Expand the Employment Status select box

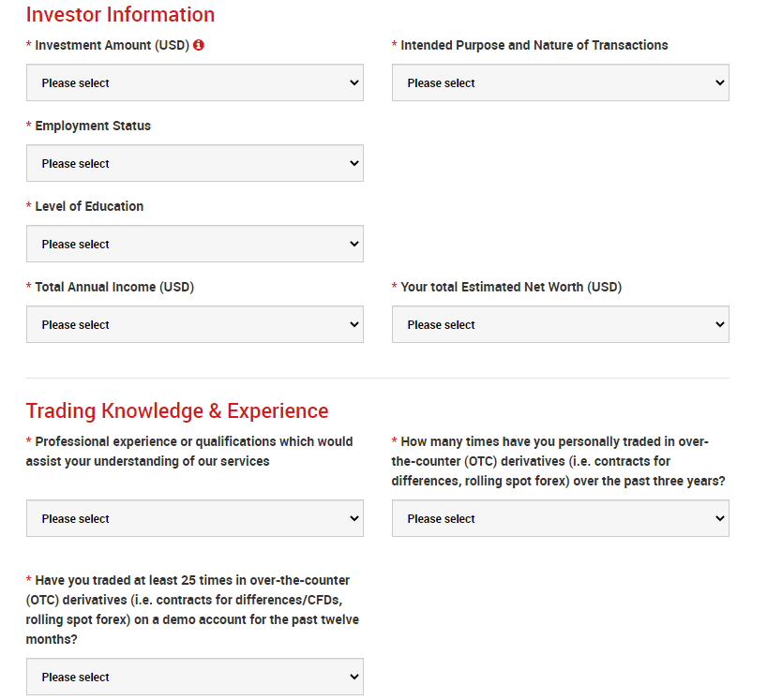click(x=194, y=163)
